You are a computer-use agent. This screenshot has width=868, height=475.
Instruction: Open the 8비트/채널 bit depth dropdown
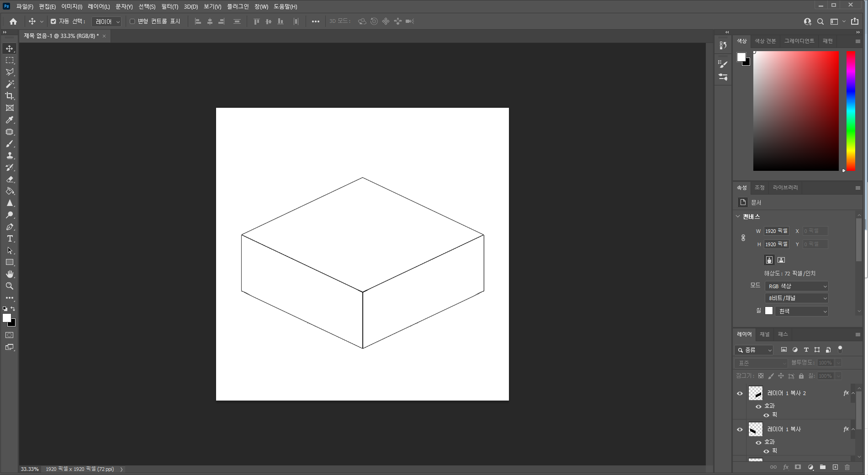tap(797, 298)
